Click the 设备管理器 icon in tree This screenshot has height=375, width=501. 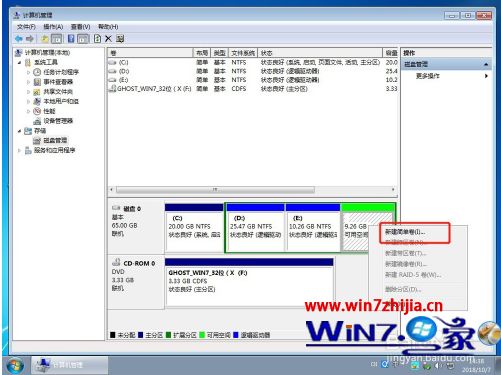(37, 121)
